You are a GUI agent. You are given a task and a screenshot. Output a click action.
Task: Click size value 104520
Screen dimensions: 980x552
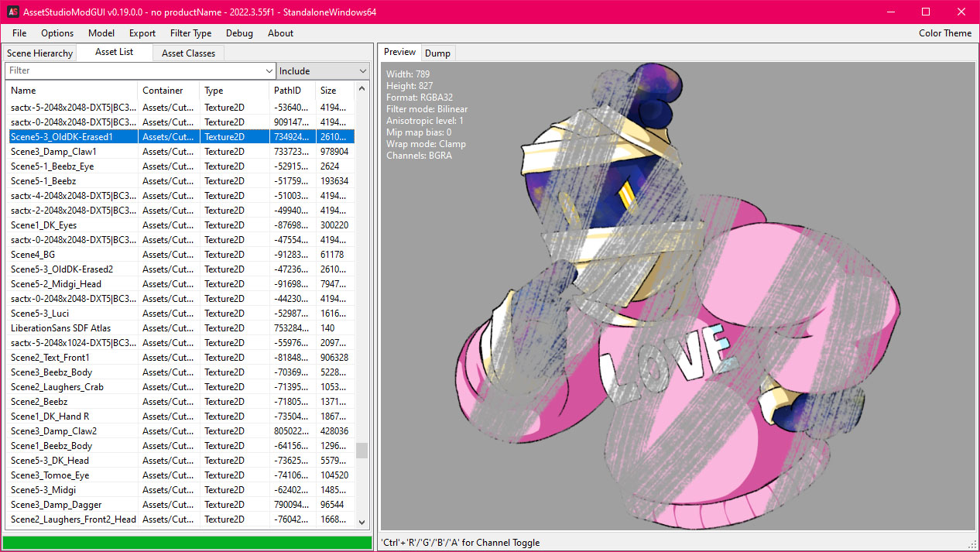point(334,475)
